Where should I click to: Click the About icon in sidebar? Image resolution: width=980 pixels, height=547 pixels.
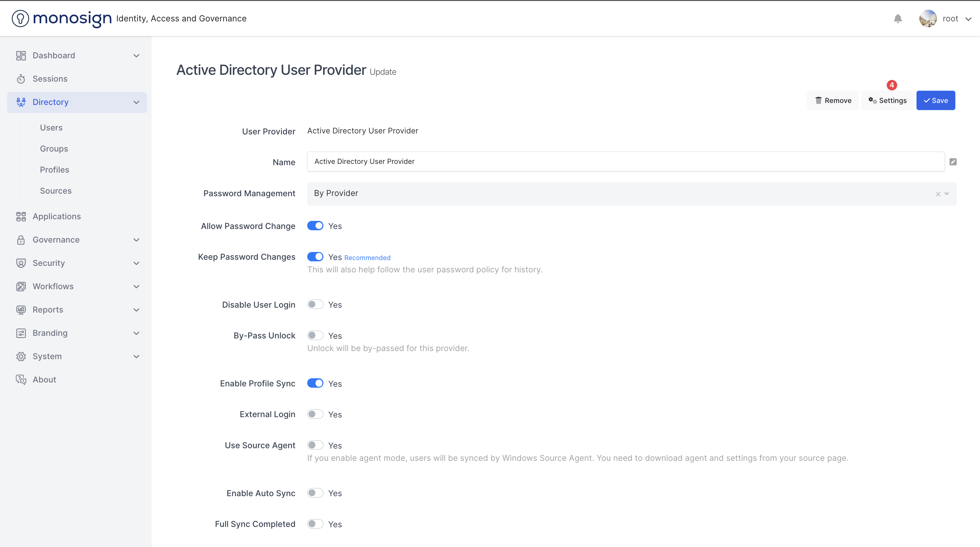(21, 380)
